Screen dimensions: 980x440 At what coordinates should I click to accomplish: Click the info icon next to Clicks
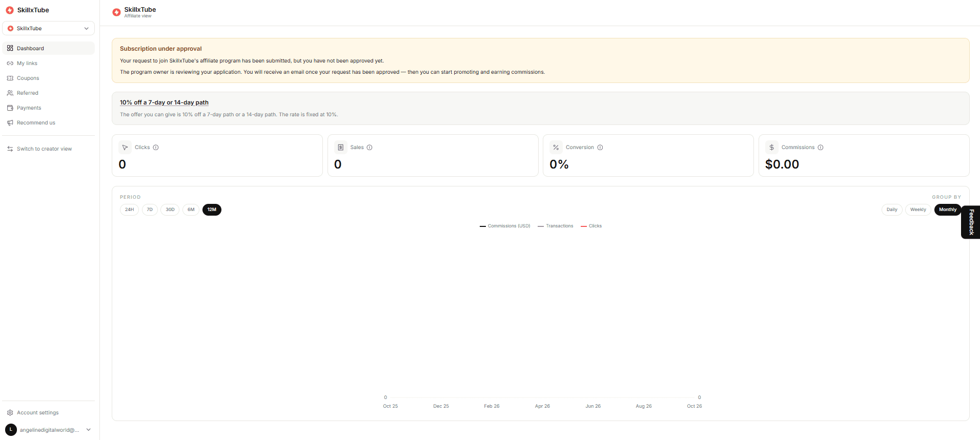coord(156,148)
